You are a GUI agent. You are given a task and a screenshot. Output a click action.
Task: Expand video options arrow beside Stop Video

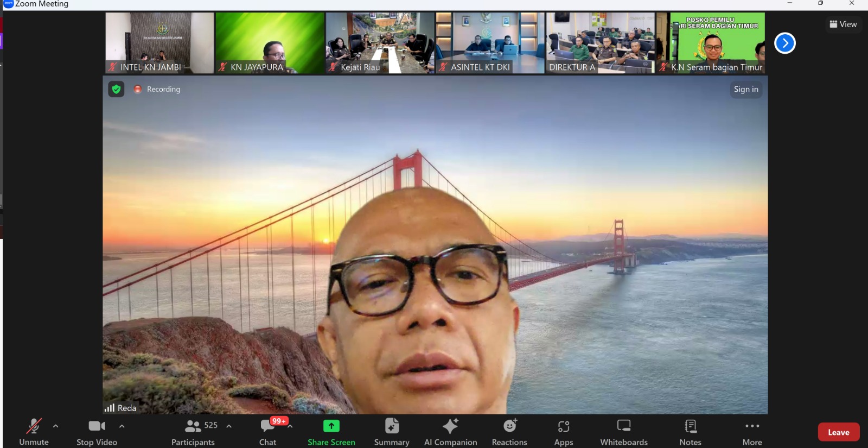122,426
